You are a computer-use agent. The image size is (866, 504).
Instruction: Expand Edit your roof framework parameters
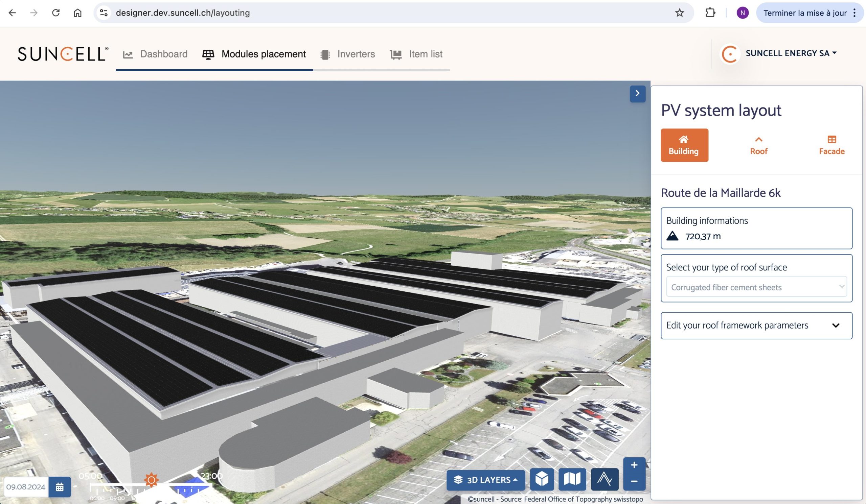click(756, 326)
